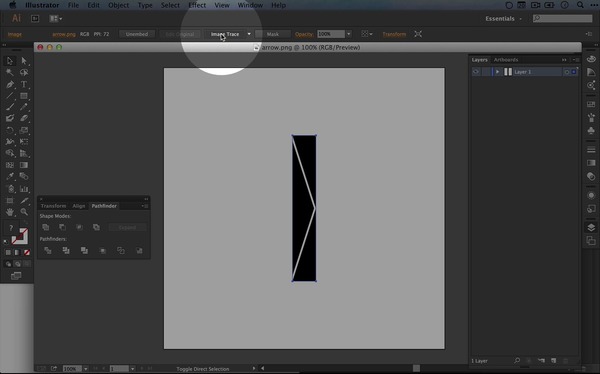Open the Object menu
Image resolution: width=600 pixels, height=374 pixels.
(118, 5)
